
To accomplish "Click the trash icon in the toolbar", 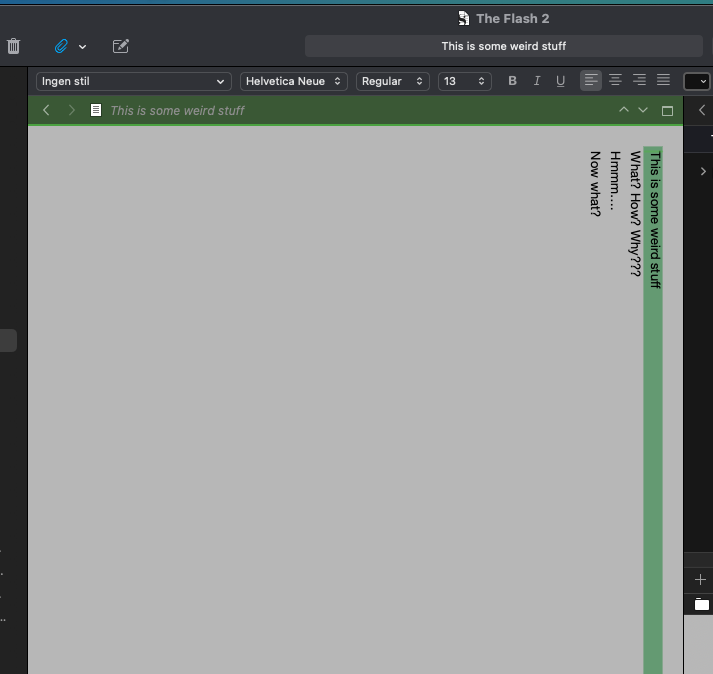I will click(x=14, y=46).
